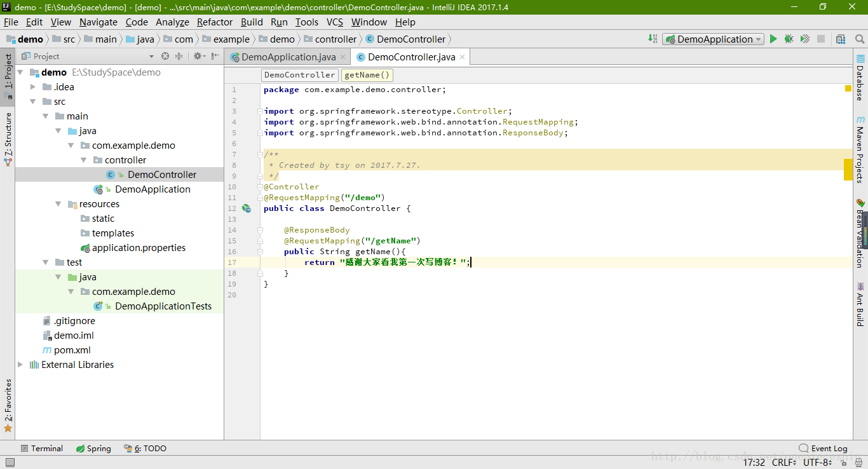The image size is (868, 469).
Task: Select demo.iml in project tree
Action: coord(74,336)
